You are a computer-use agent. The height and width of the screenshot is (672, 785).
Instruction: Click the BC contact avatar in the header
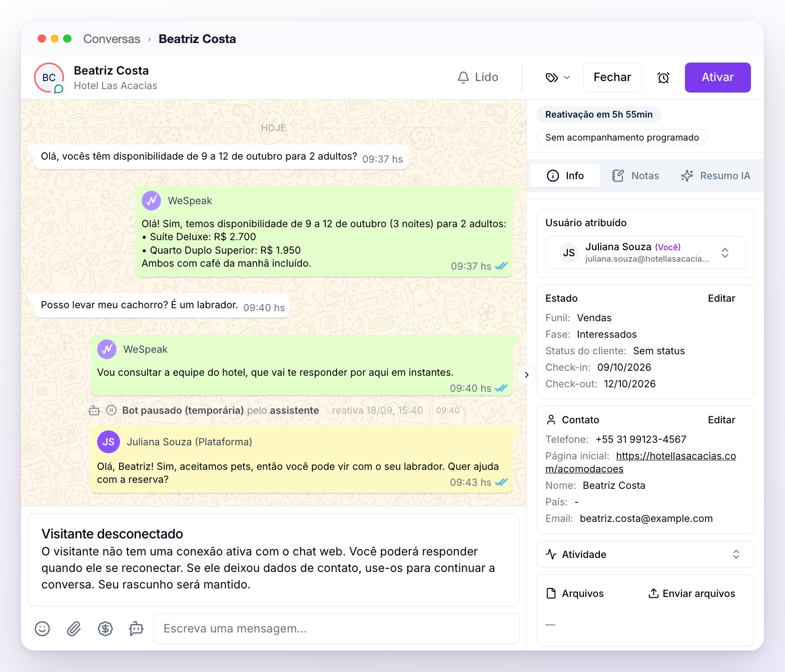pyautogui.click(x=49, y=78)
